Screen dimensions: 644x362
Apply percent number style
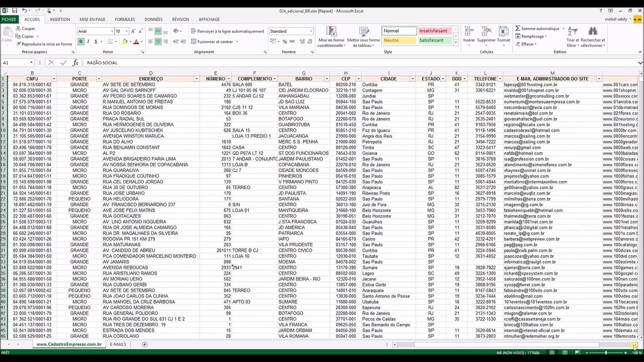point(285,42)
